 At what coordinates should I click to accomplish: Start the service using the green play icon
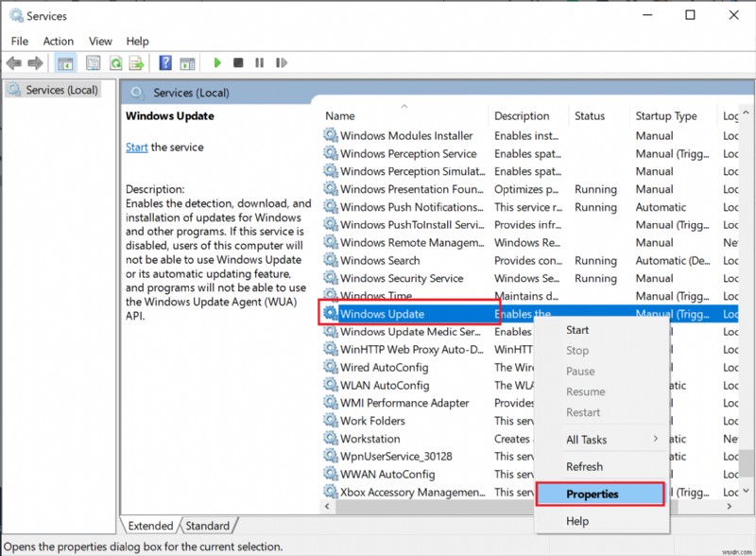point(217,62)
